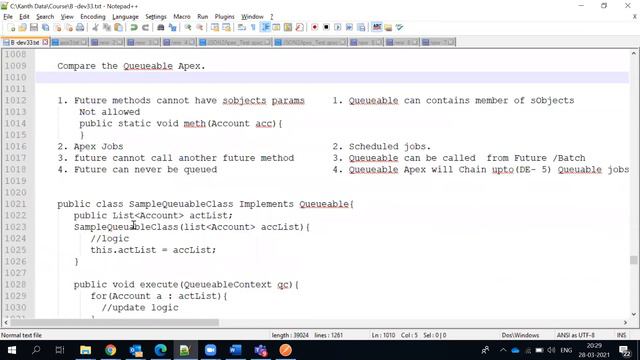
Task: Click the horizontal scrollbar thumb
Action: point(114,322)
